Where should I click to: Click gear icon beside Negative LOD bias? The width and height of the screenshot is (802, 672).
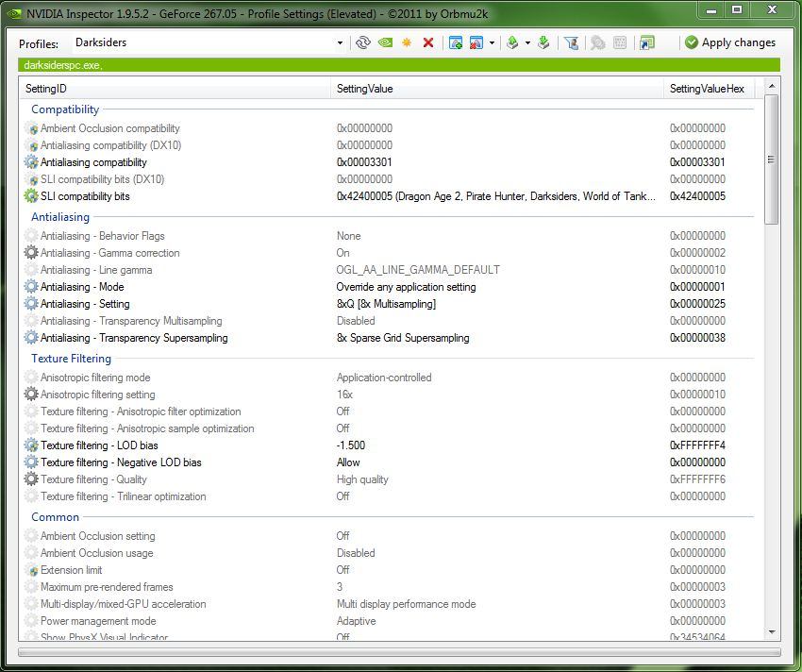click(x=31, y=462)
